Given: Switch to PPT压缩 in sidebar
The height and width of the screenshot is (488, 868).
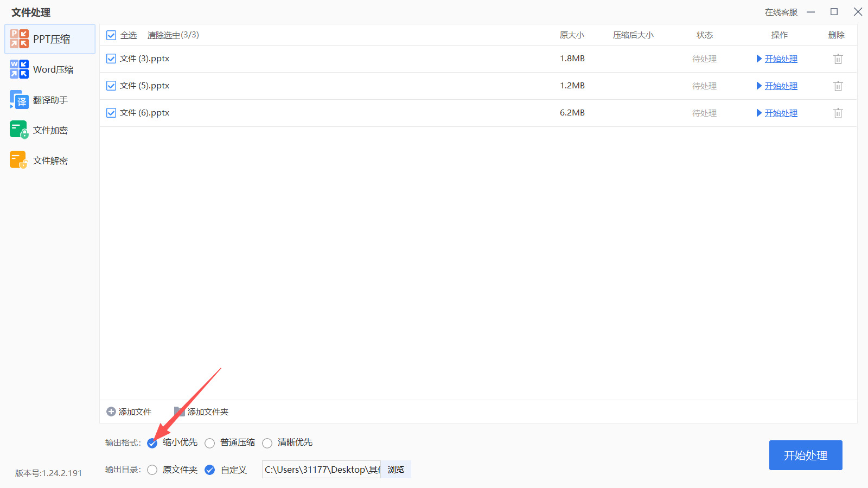Looking at the screenshot, I should click(x=50, y=39).
